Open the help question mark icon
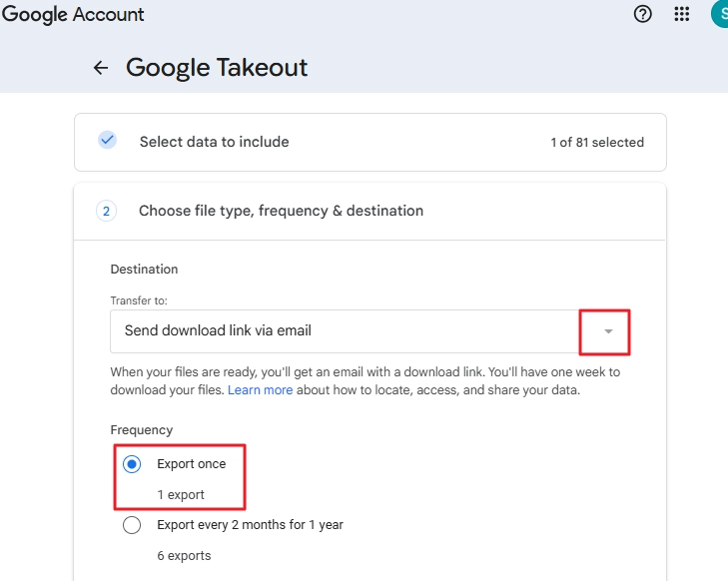The width and height of the screenshot is (728, 581). click(642, 14)
